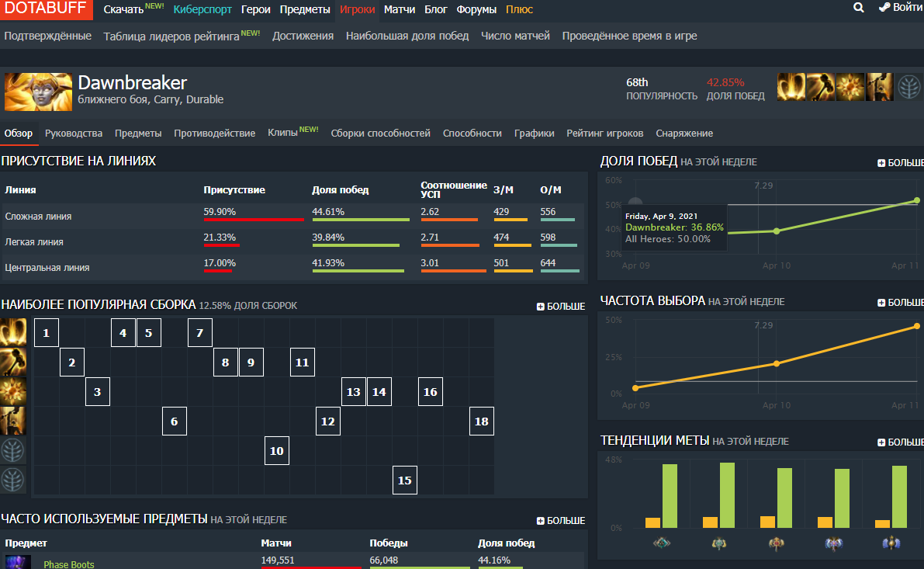Expand БОЛЬШЕ for frequently used items
This screenshot has height=569, width=924.
coord(560,521)
